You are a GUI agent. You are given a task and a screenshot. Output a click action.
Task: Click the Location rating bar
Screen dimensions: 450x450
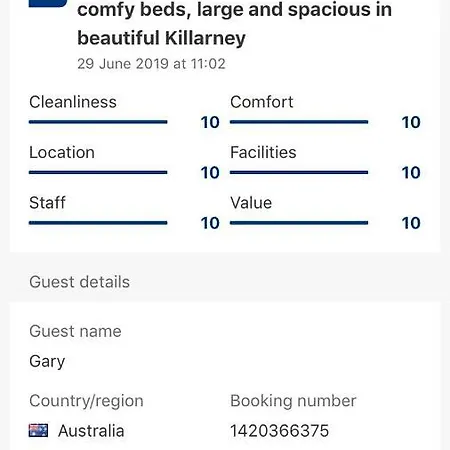[98, 172]
